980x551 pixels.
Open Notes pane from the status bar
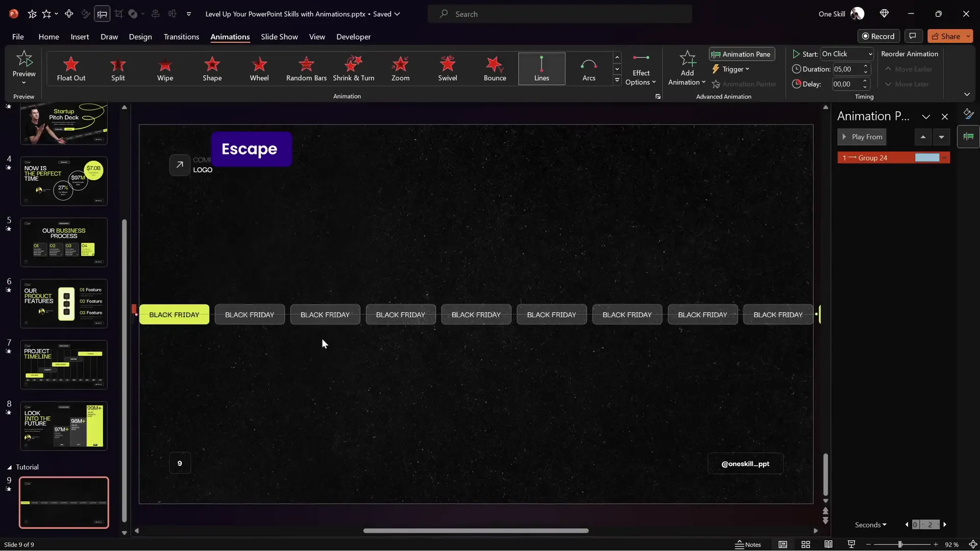[x=748, y=544]
